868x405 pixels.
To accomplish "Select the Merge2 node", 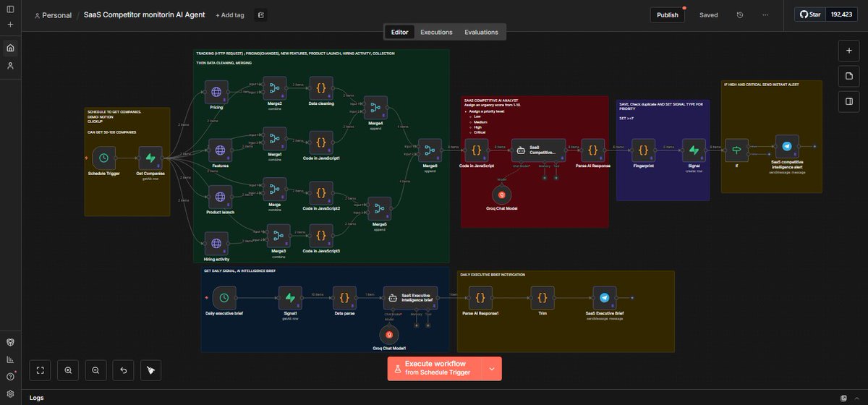I will [x=274, y=88].
